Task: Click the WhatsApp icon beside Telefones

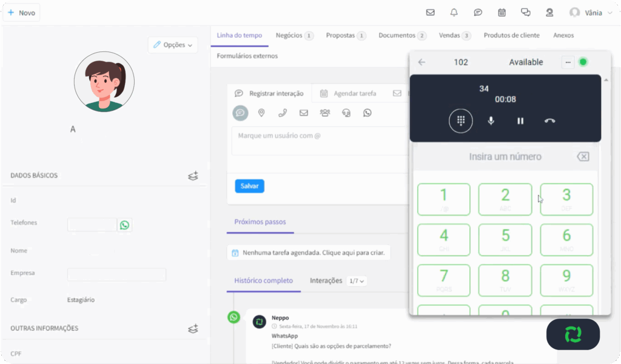Action: [x=124, y=225]
